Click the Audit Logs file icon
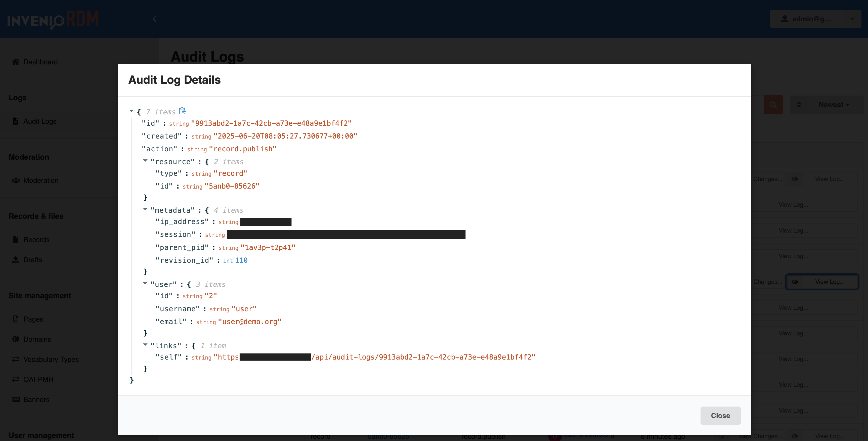The height and width of the screenshot is (441, 868). pyautogui.click(x=16, y=121)
